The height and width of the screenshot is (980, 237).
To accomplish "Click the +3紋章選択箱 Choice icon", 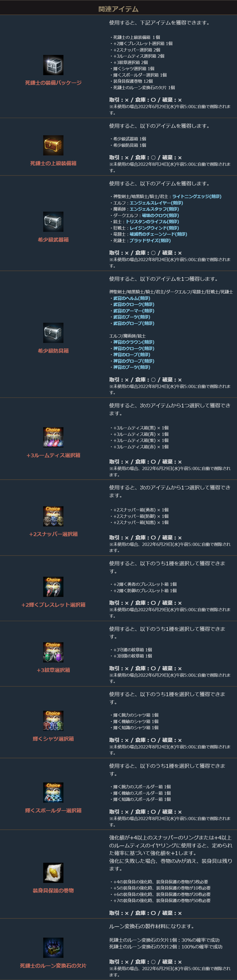I will [x=53, y=652].
